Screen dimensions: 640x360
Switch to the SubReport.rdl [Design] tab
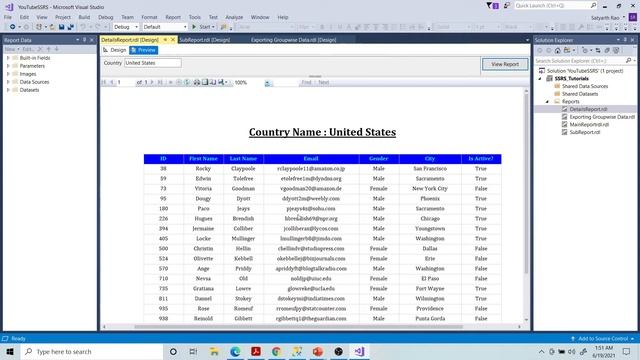204,40
